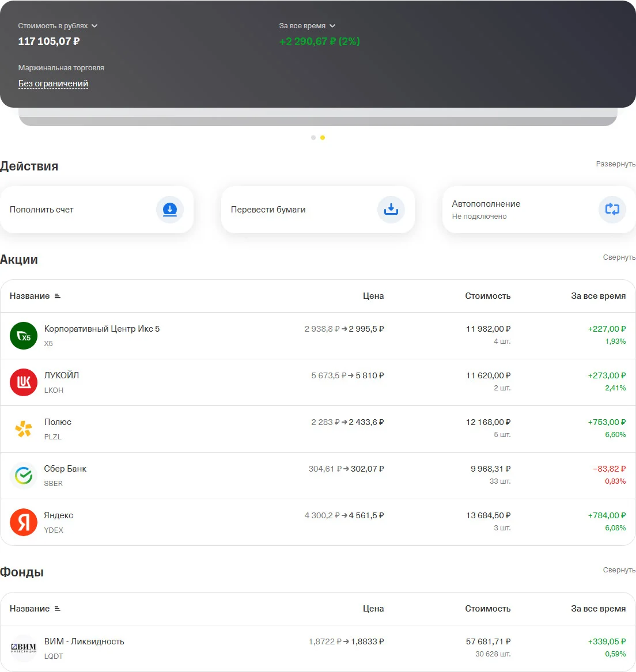Viewport: 636px width, 672px height.
Task: Open the Сбер Банк stock name
Action: 65,469
